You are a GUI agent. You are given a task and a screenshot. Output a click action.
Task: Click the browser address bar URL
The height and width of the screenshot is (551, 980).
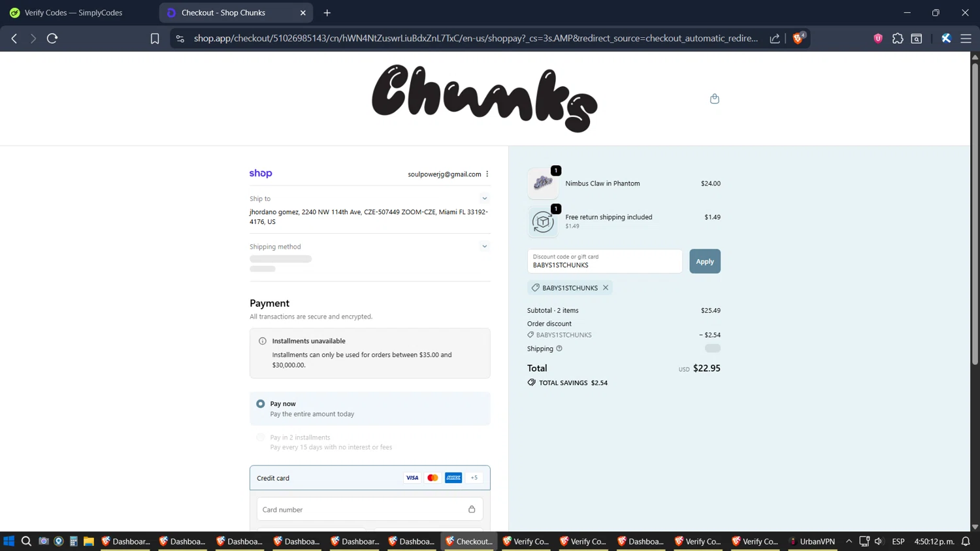476,39
